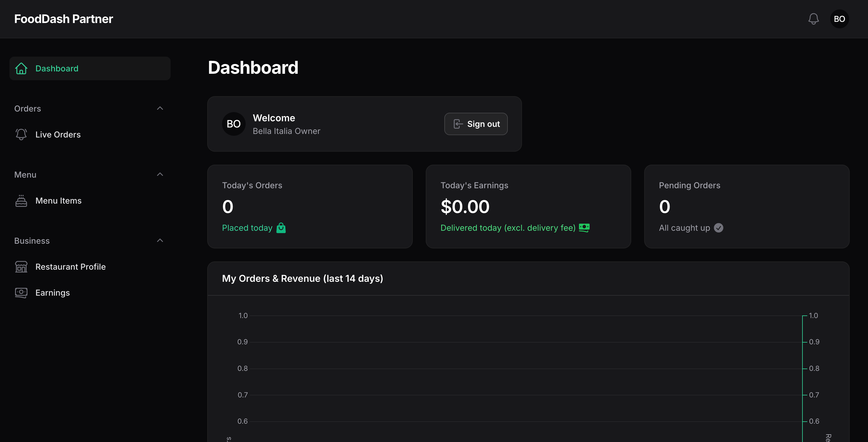
Task: Click the Today's Earnings card title
Action: pyautogui.click(x=474, y=185)
